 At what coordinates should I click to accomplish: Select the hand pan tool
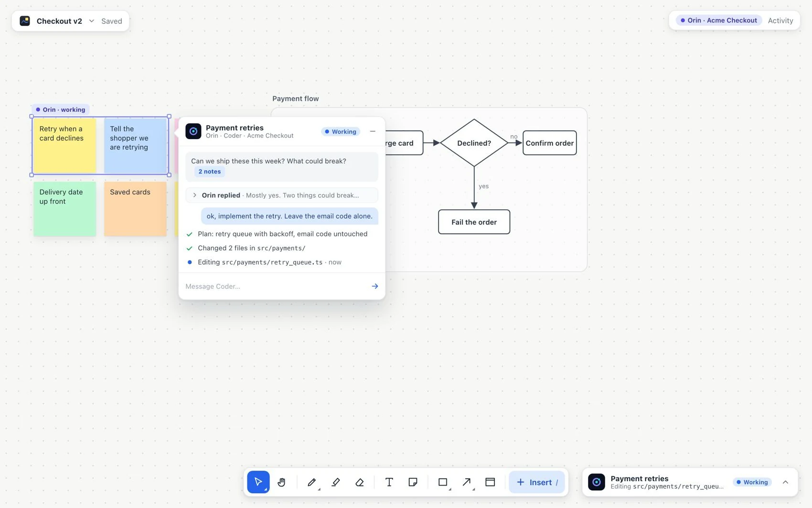[281, 482]
